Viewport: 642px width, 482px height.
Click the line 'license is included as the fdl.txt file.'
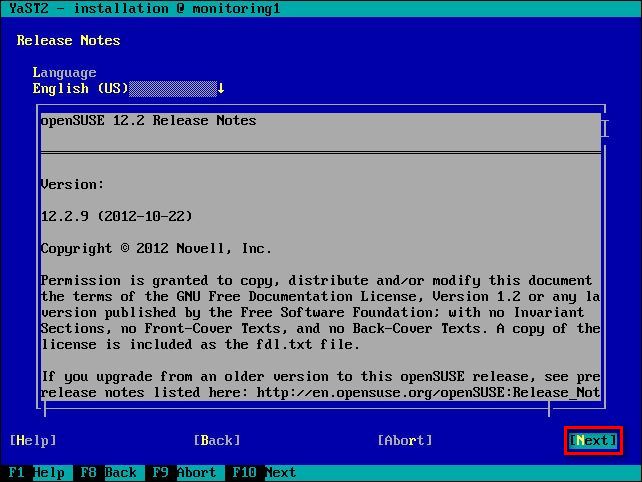pos(201,344)
